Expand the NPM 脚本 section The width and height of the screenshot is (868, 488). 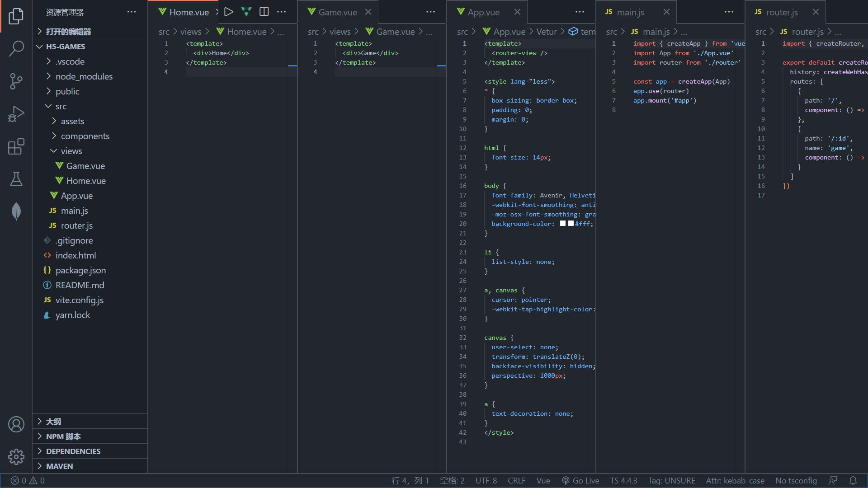pos(63,436)
